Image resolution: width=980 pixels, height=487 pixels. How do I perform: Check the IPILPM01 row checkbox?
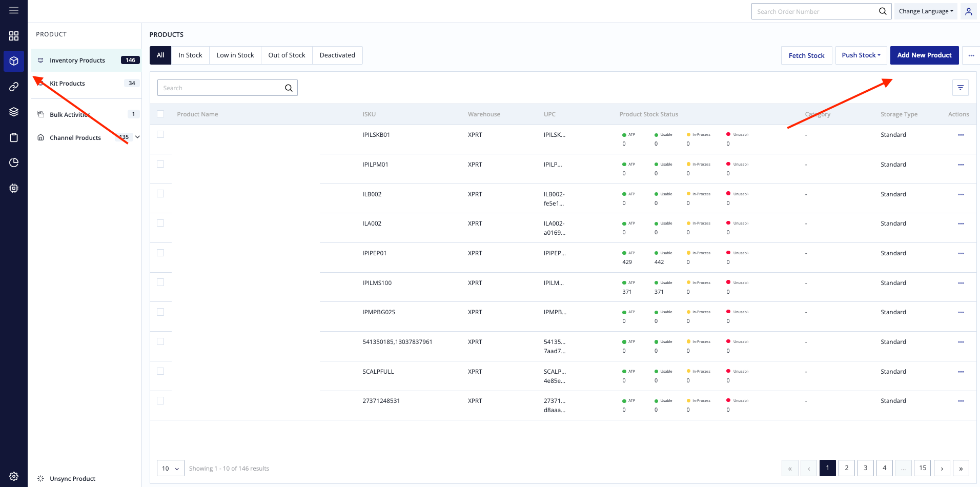160,164
